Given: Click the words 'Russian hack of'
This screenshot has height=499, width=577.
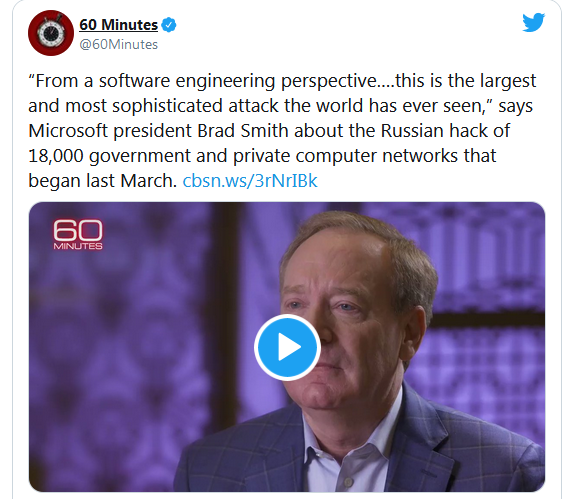Looking at the screenshot, I should [445, 131].
